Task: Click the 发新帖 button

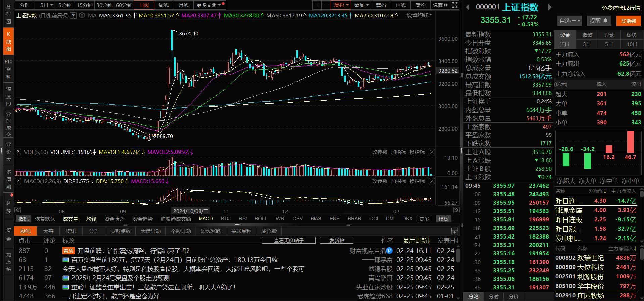Action: [x=337, y=240]
